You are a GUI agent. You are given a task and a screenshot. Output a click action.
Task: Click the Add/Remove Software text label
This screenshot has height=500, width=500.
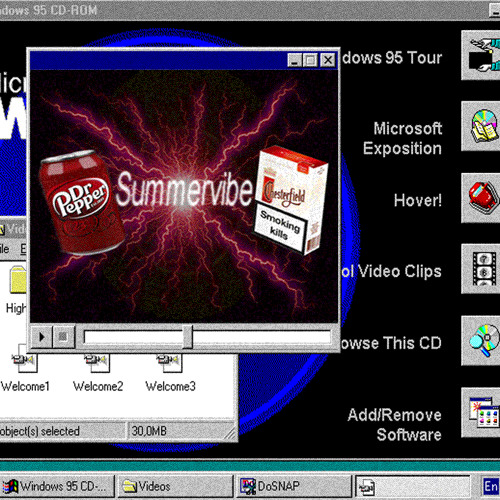point(395,425)
